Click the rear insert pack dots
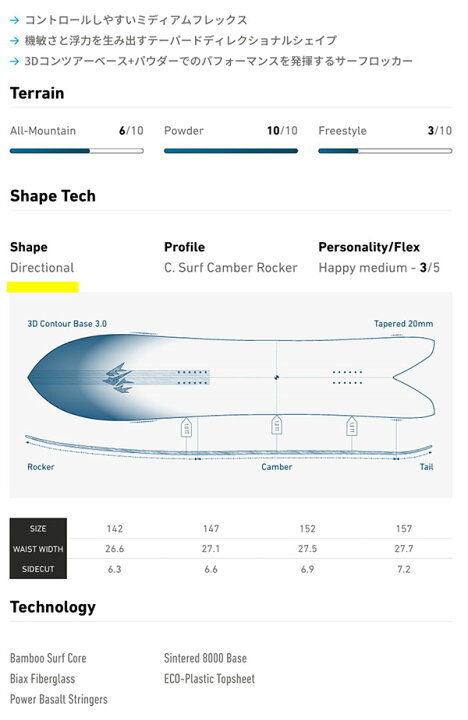The height and width of the screenshot is (720, 468). pos(348,377)
